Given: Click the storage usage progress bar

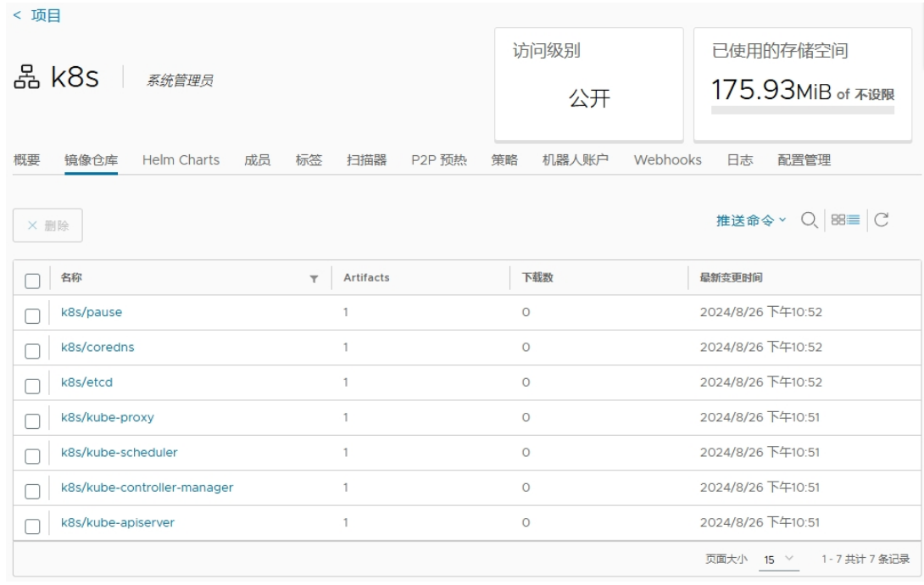Looking at the screenshot, I should 803,110.
